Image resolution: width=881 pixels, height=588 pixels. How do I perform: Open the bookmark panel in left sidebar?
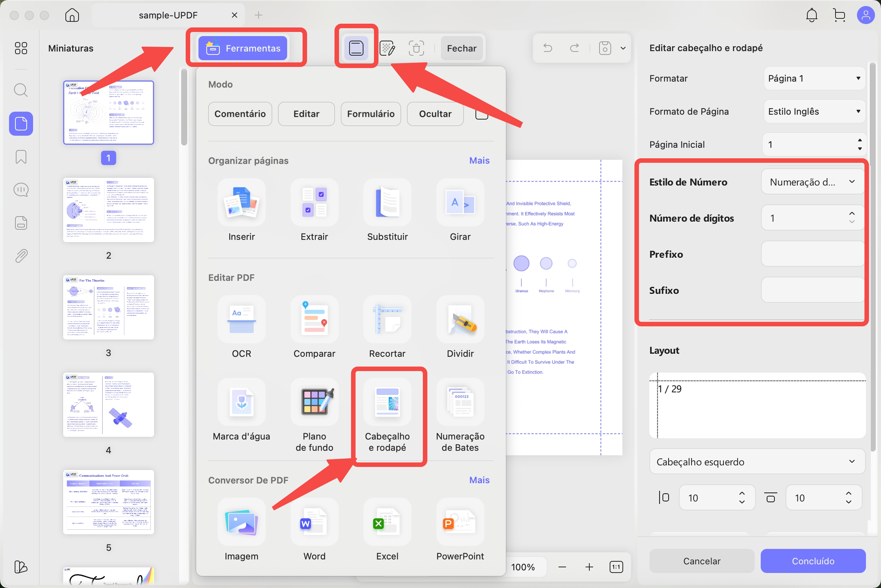(21, 157)
